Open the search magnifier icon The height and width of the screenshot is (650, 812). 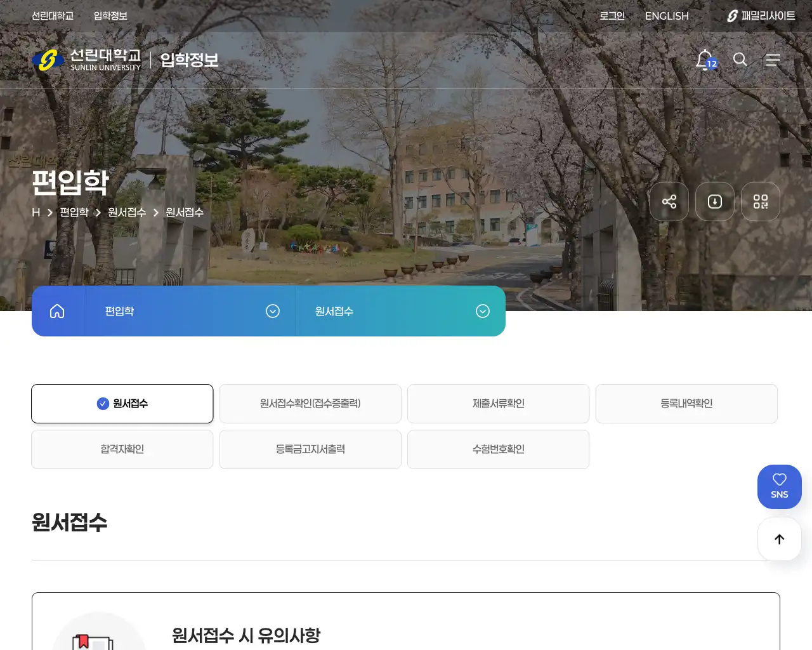(x=740, y=60)
